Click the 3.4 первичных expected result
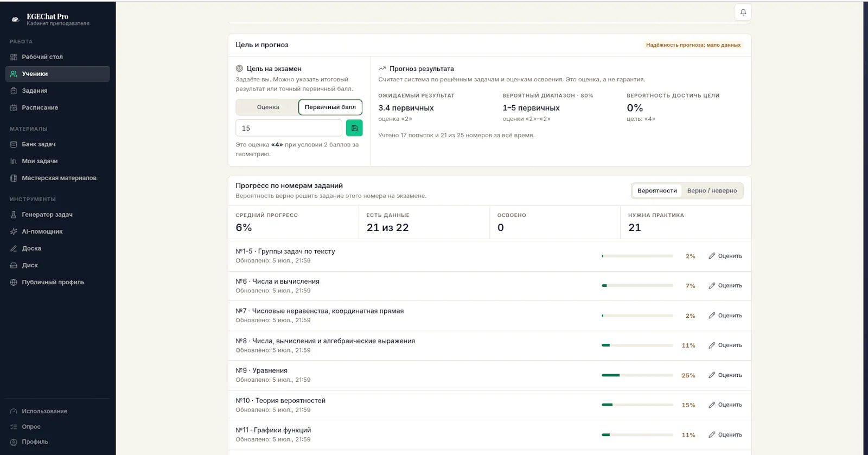Screen dimensions: 868x455 point(406,108)
